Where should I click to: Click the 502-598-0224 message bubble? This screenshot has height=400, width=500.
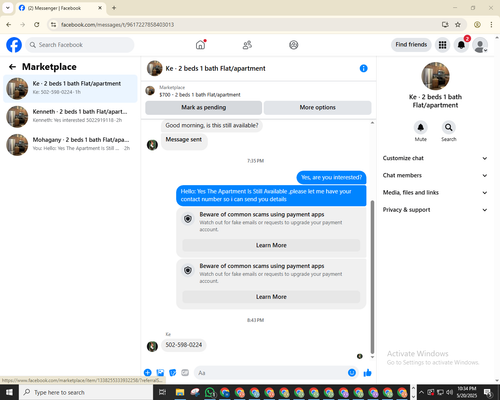point(184,345)
